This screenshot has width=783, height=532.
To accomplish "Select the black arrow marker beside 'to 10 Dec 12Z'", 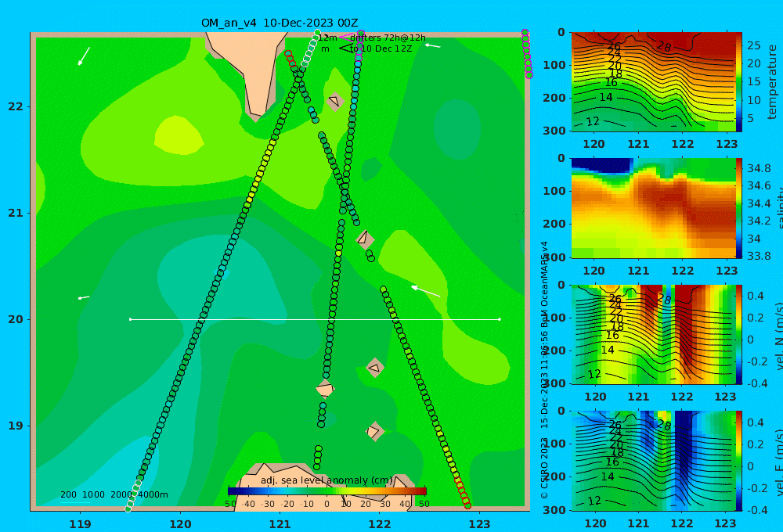I will pos(345,49).
